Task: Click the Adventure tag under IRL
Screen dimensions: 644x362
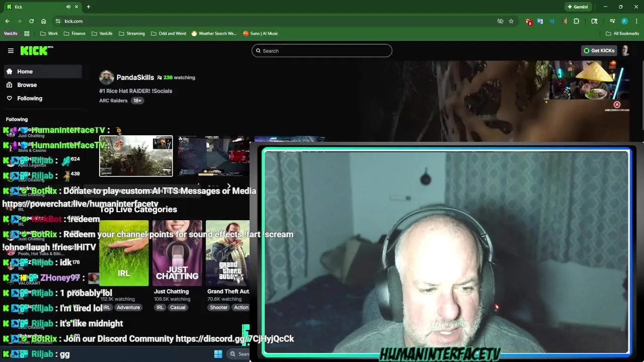Action: tap(128, 308)
